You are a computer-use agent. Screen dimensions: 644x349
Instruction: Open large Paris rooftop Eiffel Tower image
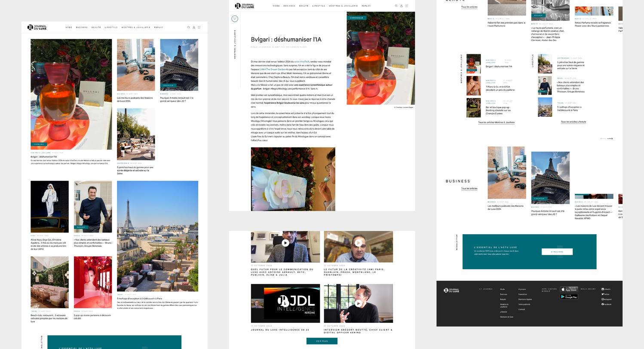click(x=157, y=236)
